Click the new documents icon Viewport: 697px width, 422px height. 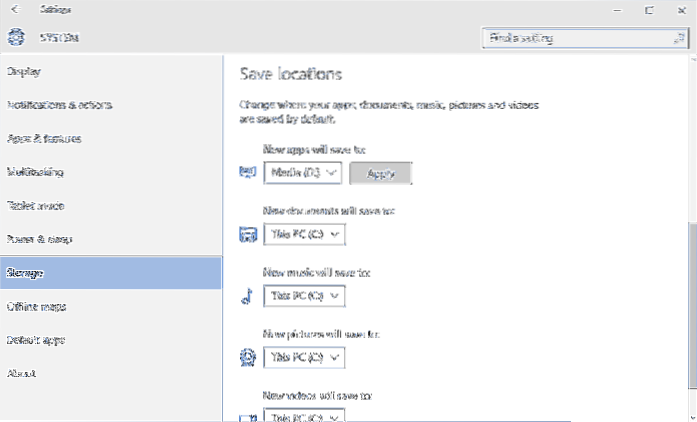coord(248,234)
